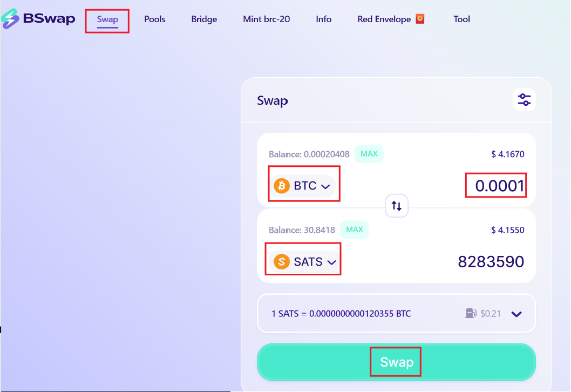571x392 pixels.
Task: Click the settings icon on Swap card
Action: tap(524, 99)
